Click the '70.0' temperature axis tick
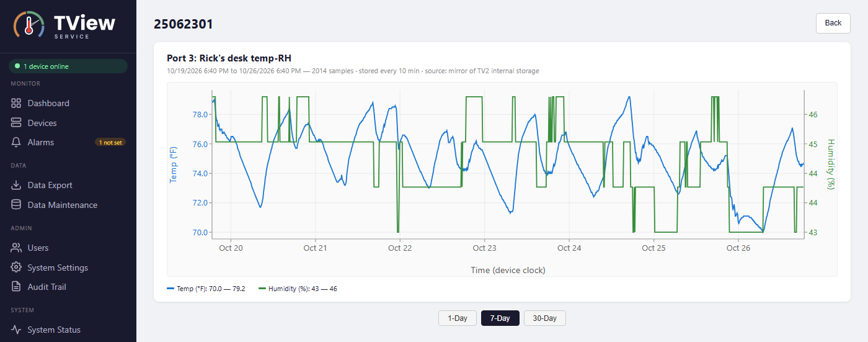Image resolution: width=868 pixels, height=342 pixels. point(201,233)
